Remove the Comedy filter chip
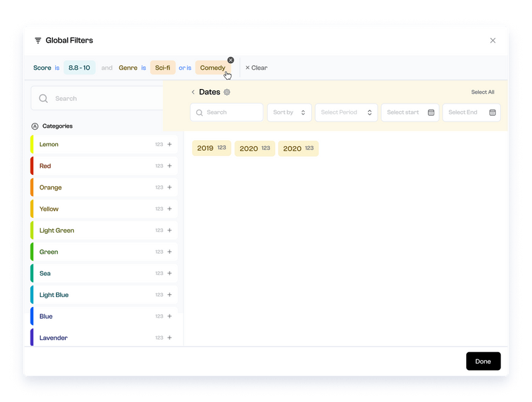The image size is (532, 402). click(231, 60)
